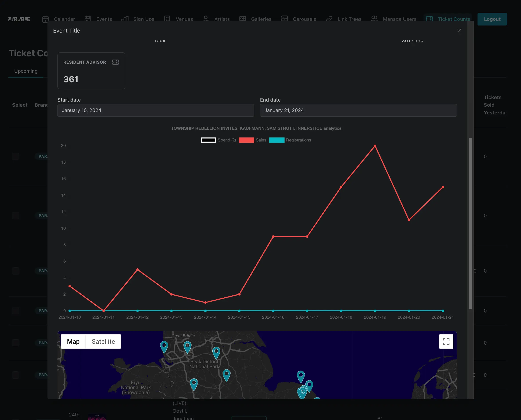The width and height of the screenshot is (521, 420).
Task: Click the Carousels menu item
Action: 304,19
